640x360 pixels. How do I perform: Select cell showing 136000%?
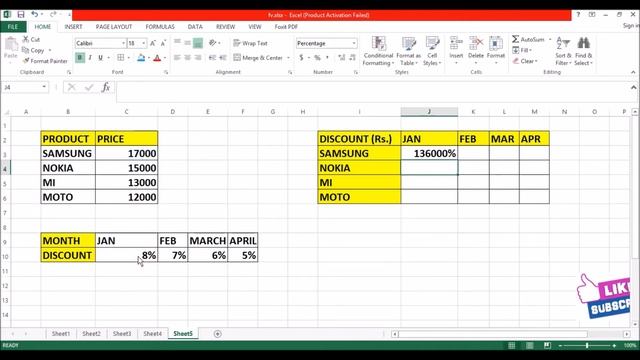(x=429, y=153)
